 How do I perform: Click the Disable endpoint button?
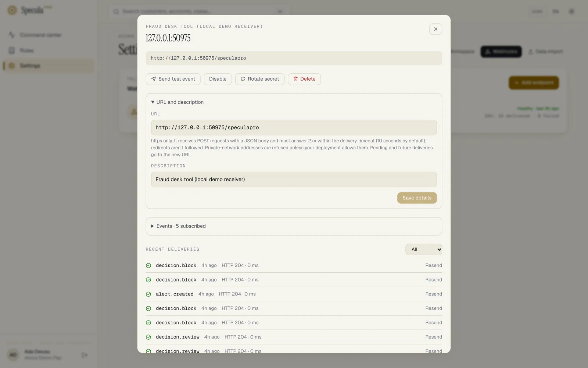pyautogui.click(x=218, y=79)
